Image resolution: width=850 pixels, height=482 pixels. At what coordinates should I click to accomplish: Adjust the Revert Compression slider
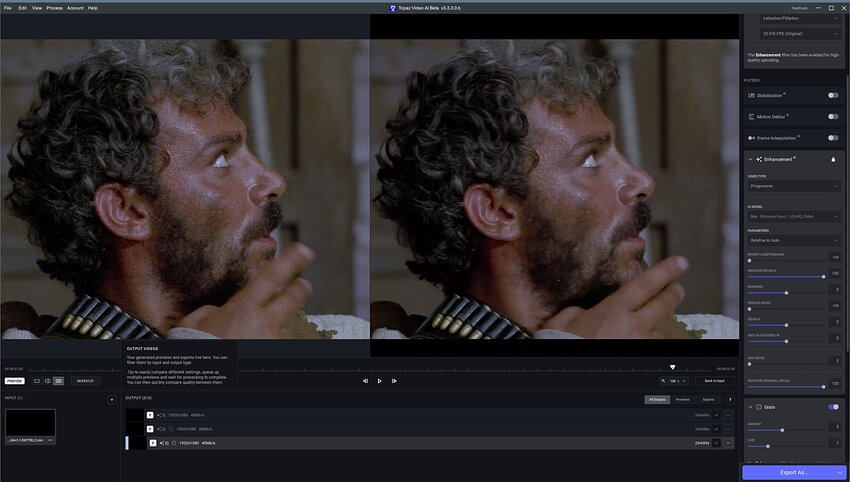pos(786,261)
